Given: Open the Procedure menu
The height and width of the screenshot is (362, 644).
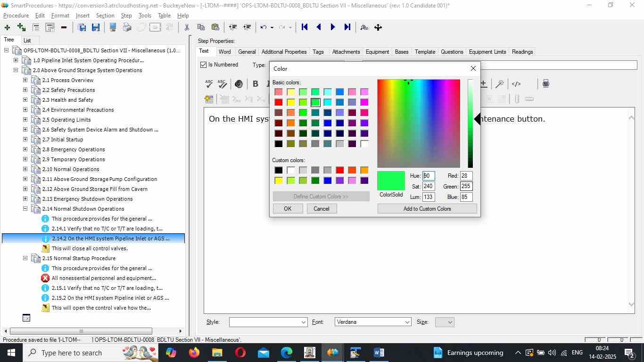Looking at the screenshot, I should tap(16, 16).
